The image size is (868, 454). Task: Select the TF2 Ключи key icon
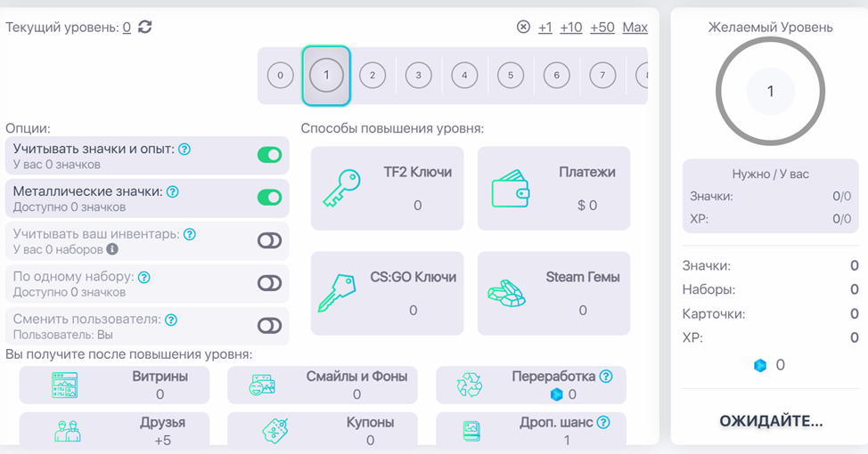coord(340,189)
